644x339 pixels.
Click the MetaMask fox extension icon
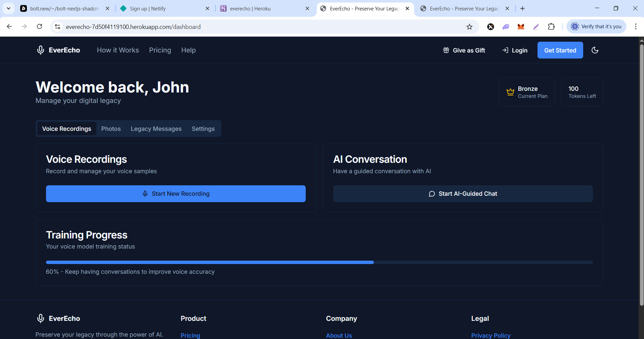[x=521, y=27]
